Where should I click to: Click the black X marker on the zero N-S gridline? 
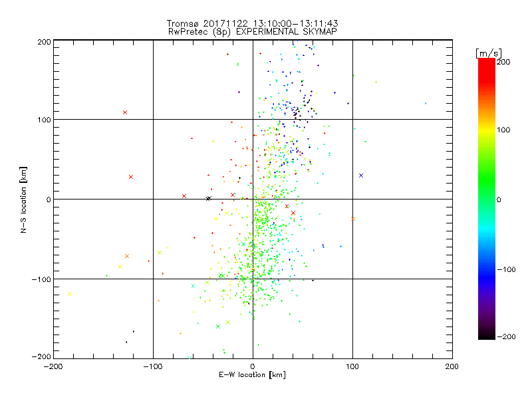click(x=209, y=198)
